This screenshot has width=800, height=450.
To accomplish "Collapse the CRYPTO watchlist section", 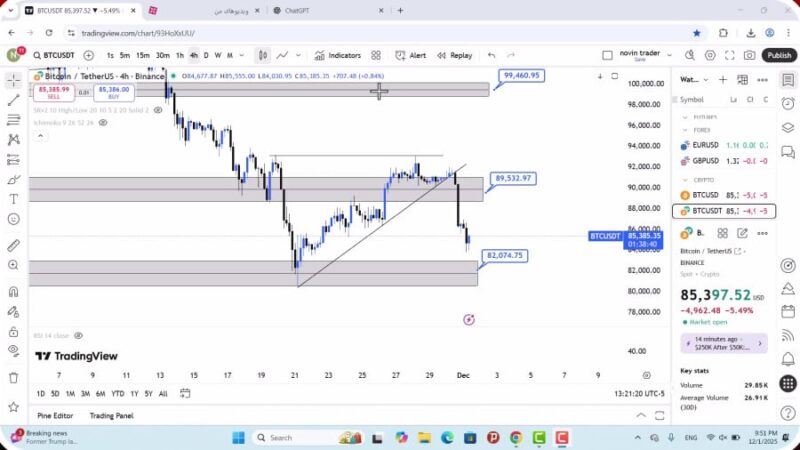I will [x=685, y=180].
